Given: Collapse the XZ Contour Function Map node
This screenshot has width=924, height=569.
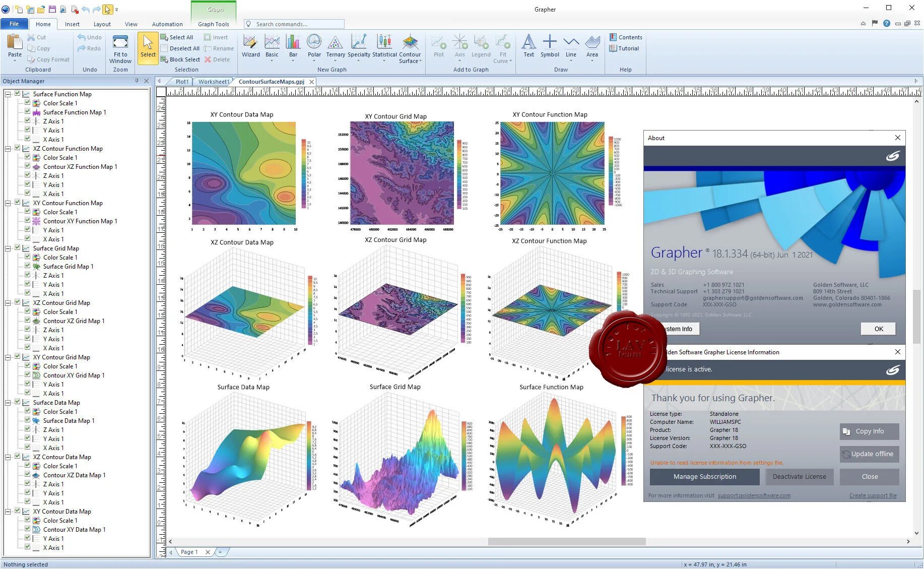Looking at the screenshot, I should point(8,149).
